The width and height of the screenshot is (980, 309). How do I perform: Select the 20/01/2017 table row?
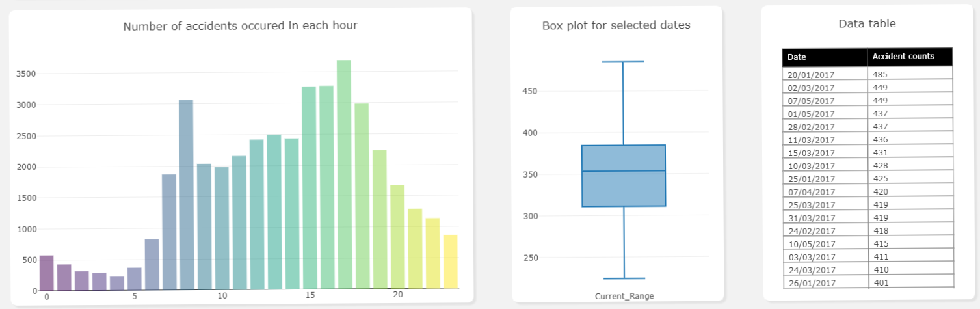point(867,74)
